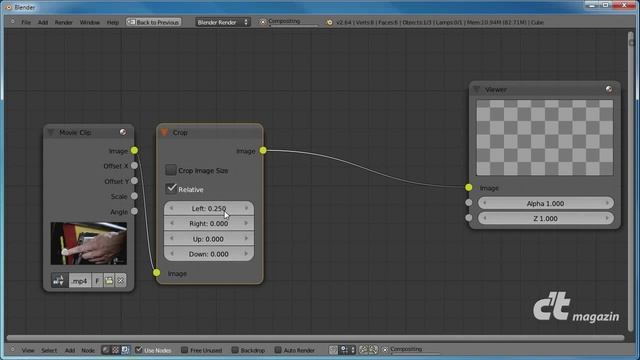Select the compositing nodes tree type icon
The height and width of the screenshot is (360, 640).
coord(125,350)
